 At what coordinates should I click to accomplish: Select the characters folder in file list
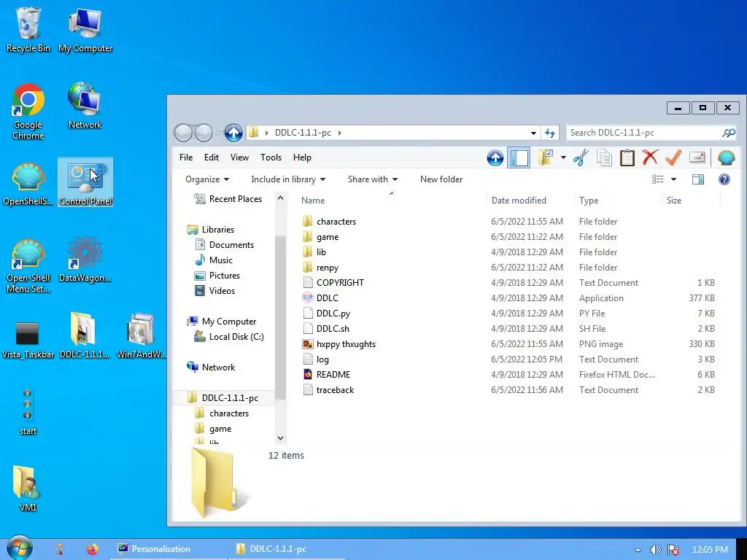(x=336, y=222)
